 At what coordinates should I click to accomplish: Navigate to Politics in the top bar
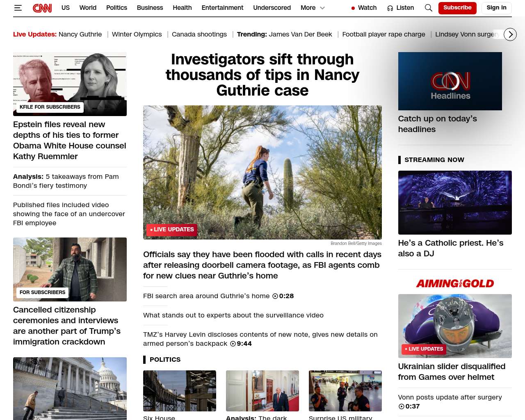tap(116, 8)
